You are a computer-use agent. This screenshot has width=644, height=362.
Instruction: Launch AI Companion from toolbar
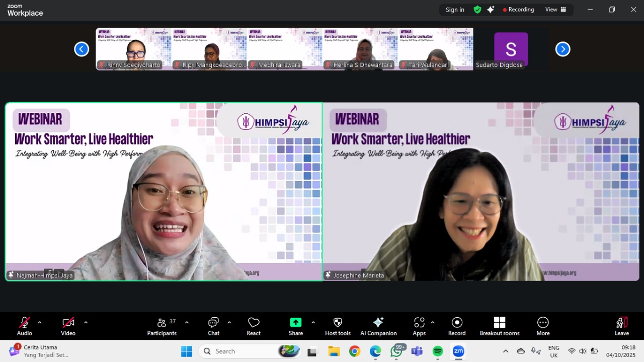point(378,326)
